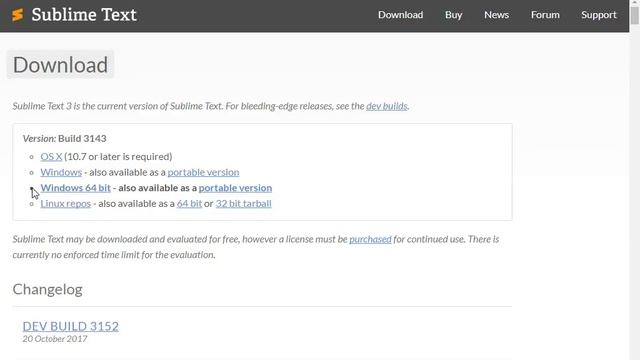The height and width of the screenshot is (360, 640).
Task: Open Windows portable version link
Action: (x=203, y=172)
